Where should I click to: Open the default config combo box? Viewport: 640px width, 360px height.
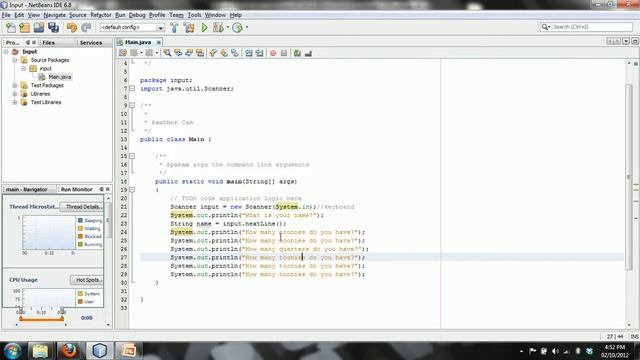pos(132,27)
